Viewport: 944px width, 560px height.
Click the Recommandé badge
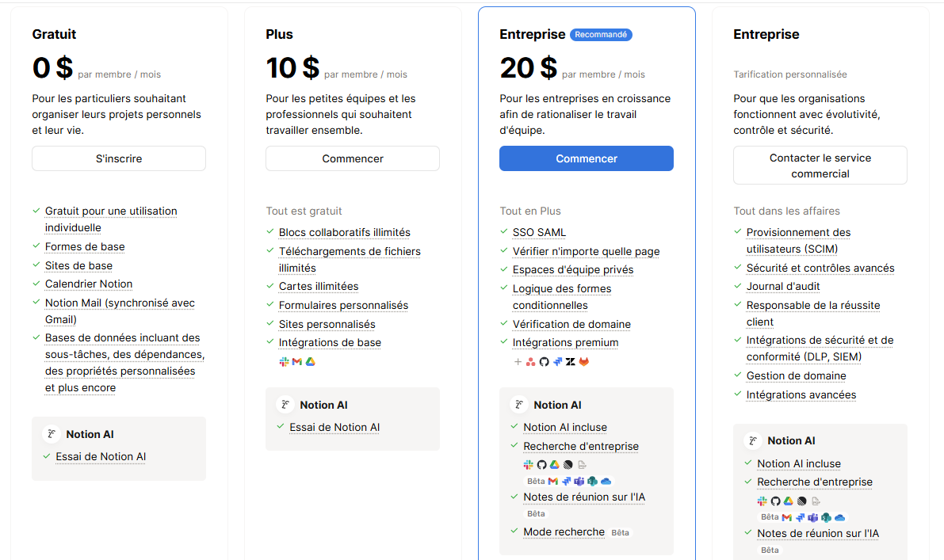click(x=601, y=35)
